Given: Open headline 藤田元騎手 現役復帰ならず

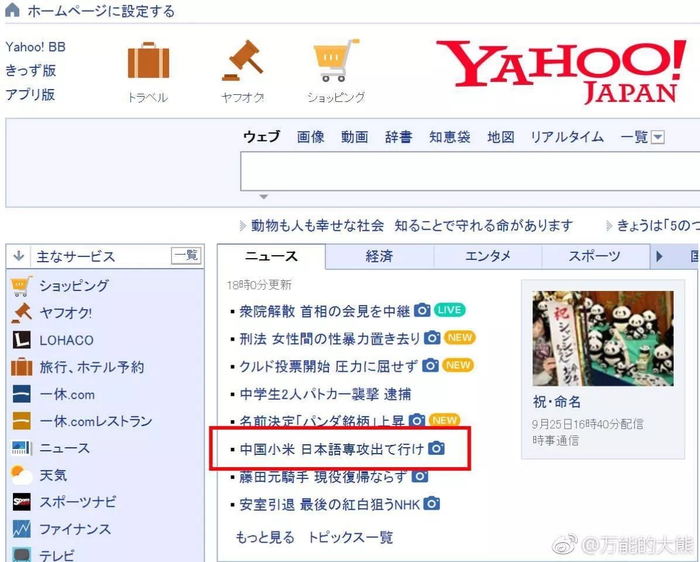Looking at the screenshot, I should coord(323,477).
